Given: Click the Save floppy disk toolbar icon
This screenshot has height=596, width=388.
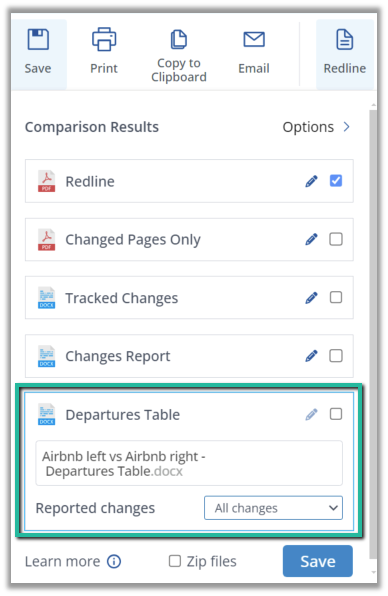Looking at the screenshot, I should click(x=38, y=40).
